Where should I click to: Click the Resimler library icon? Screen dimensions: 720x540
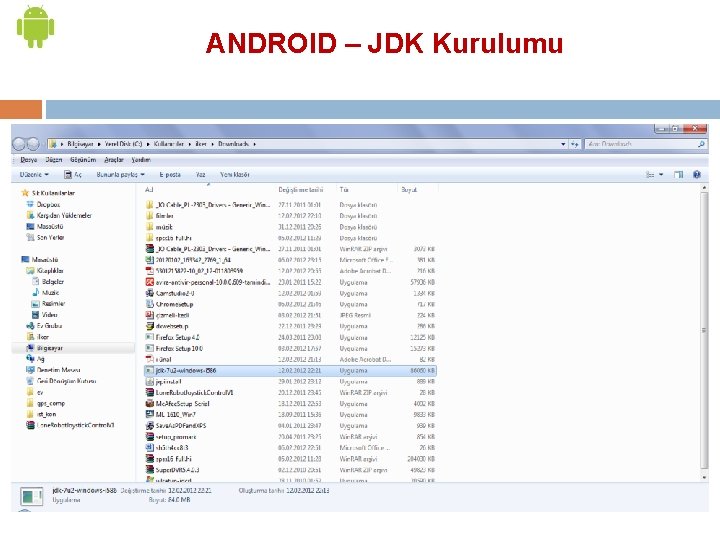point(35,304)
